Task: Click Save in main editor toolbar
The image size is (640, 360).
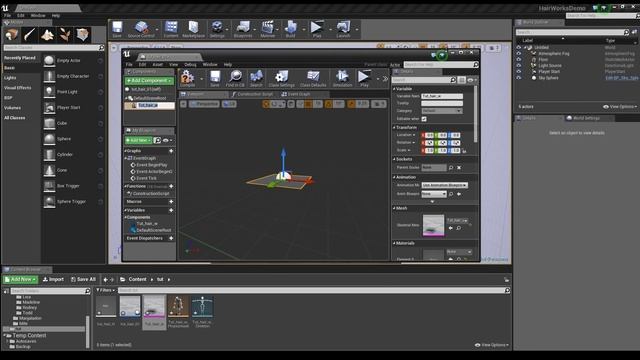Action: [x=117, y=29]
